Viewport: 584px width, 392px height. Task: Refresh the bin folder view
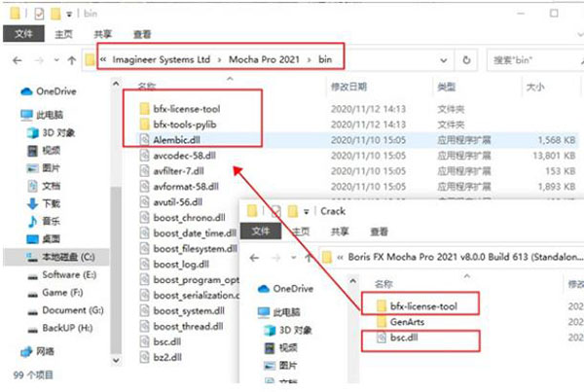[466, 60]
